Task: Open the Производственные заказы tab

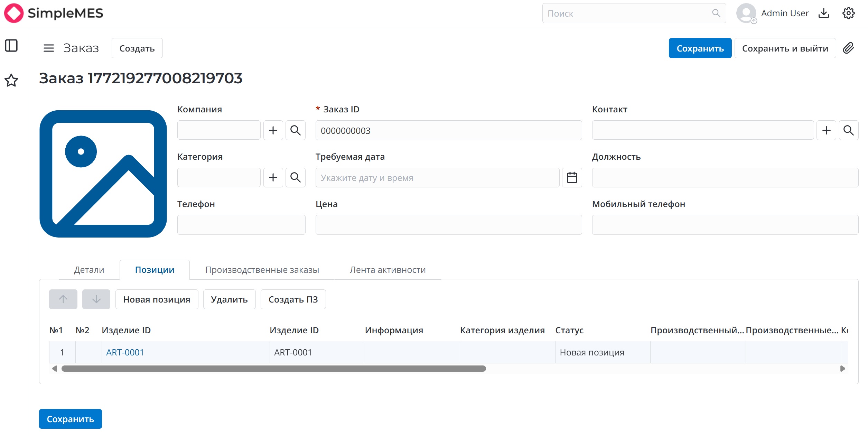Action: click(x=262, y=270)
